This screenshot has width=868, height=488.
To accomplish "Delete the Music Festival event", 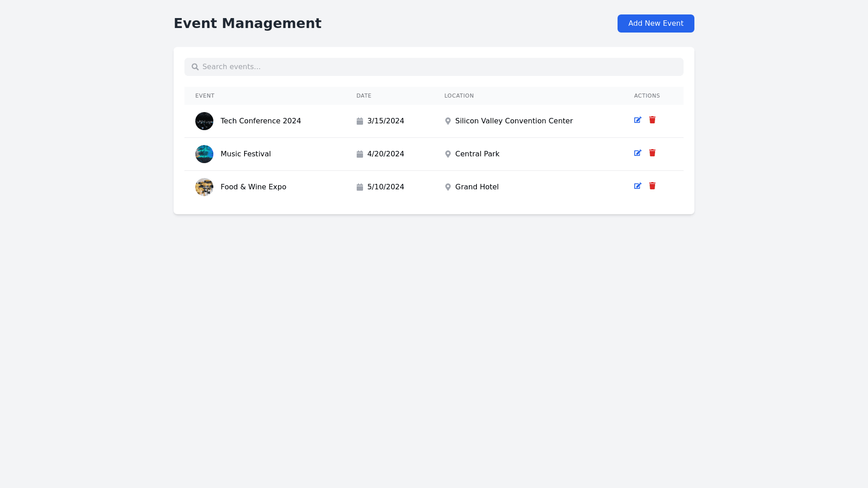I will tap(652, 153).
